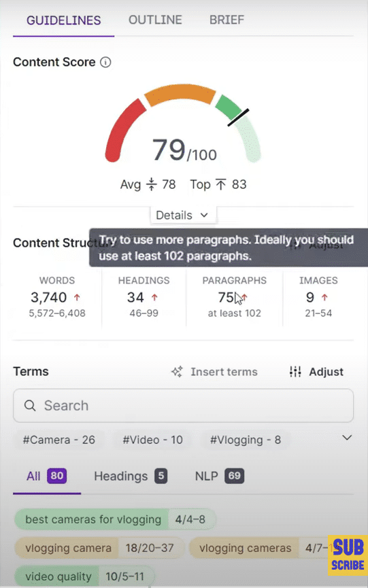Image resolution: width=368 pixels, height=588 pixels.
Task: Focus the terms Search field
Action: click(x=183, y=405)
